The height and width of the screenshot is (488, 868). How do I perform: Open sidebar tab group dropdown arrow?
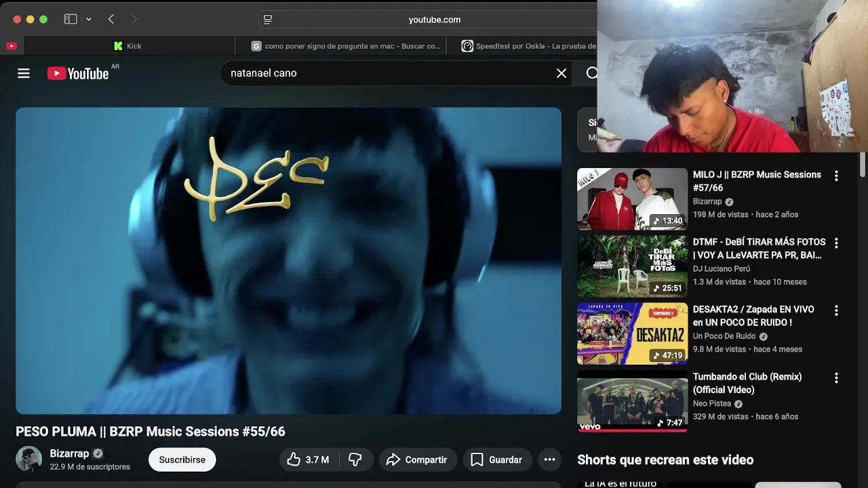(89, 19)
